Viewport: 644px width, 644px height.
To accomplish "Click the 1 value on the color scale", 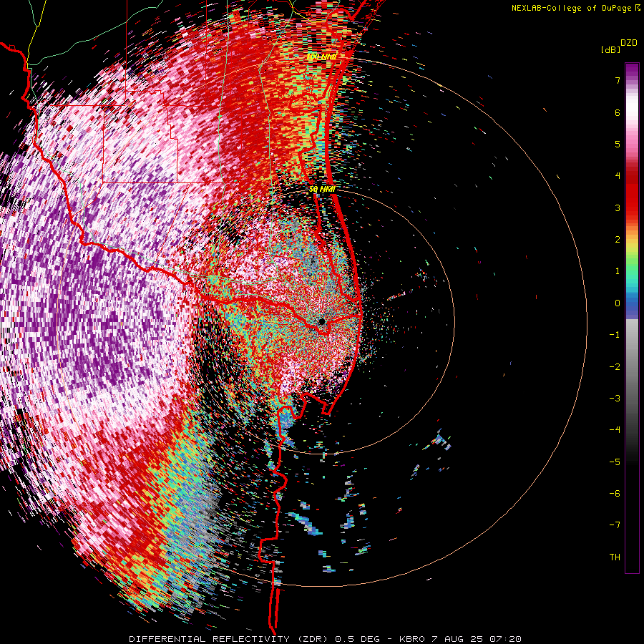I will point(618,271).
